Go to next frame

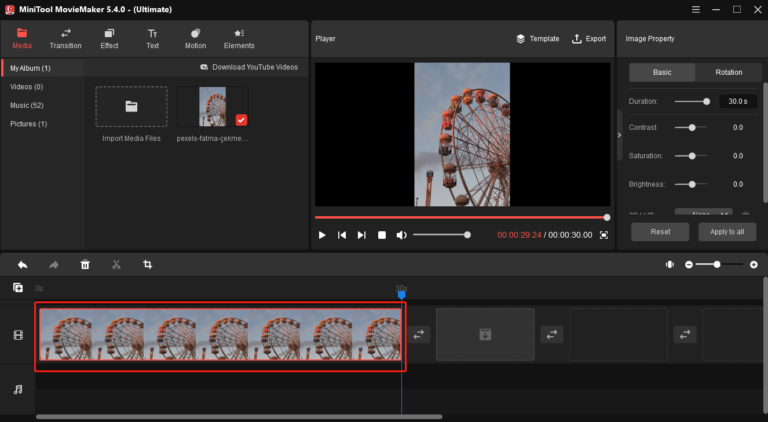pos(361,235)
